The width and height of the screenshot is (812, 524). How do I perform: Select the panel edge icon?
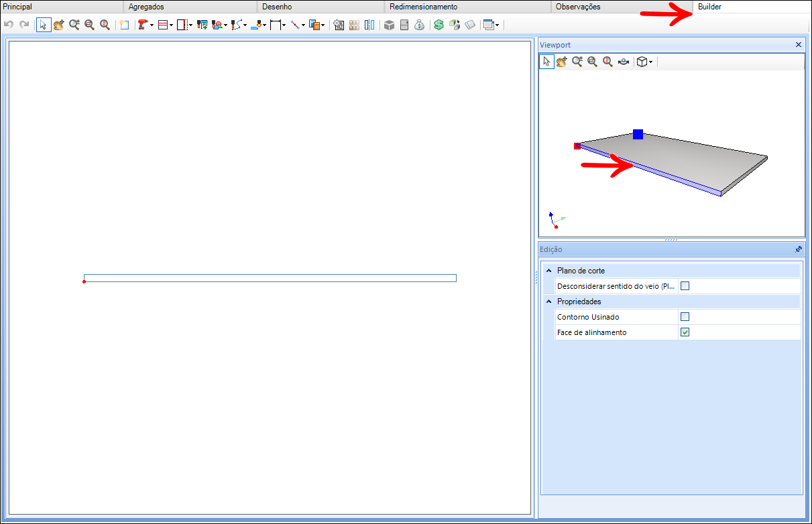(x=181, y=25)
